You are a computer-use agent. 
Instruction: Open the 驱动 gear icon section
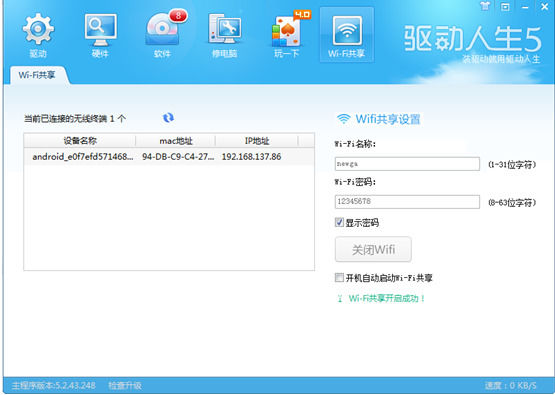(x=38, y=35)
